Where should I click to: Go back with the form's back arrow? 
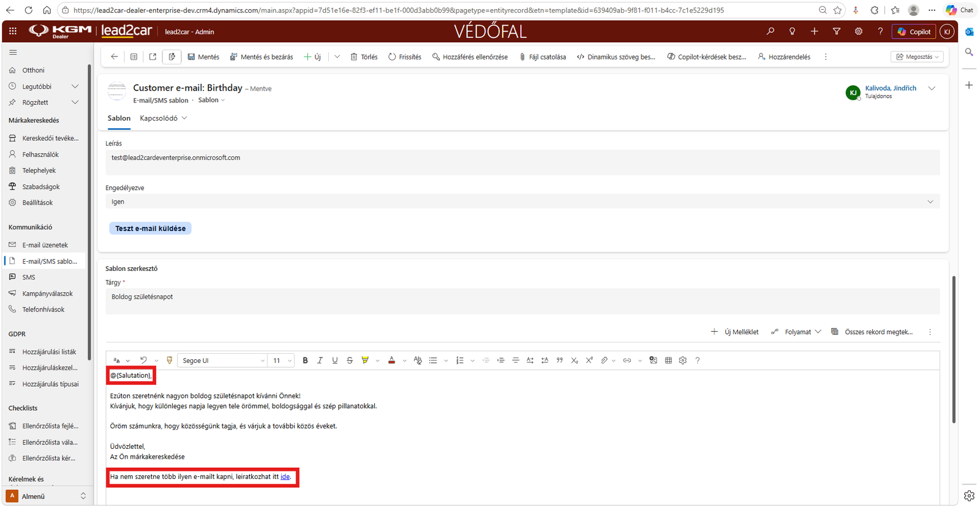click(115, 57)
